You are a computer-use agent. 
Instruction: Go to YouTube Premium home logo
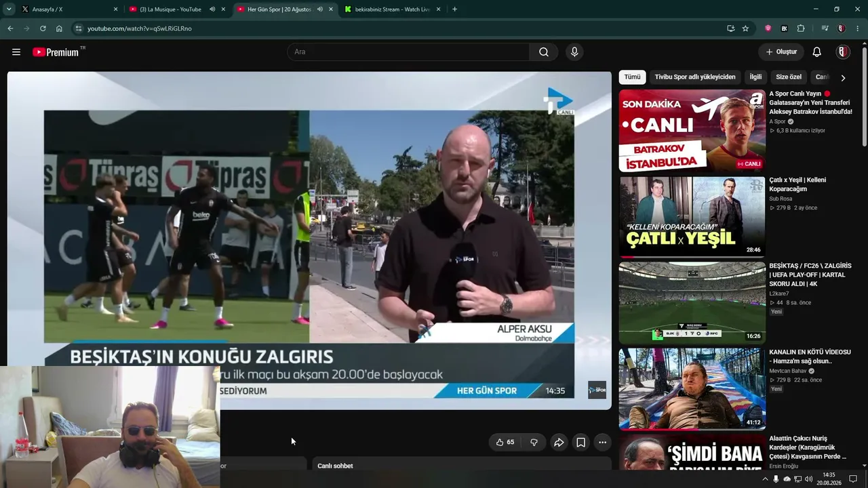(x=56, y=52)
